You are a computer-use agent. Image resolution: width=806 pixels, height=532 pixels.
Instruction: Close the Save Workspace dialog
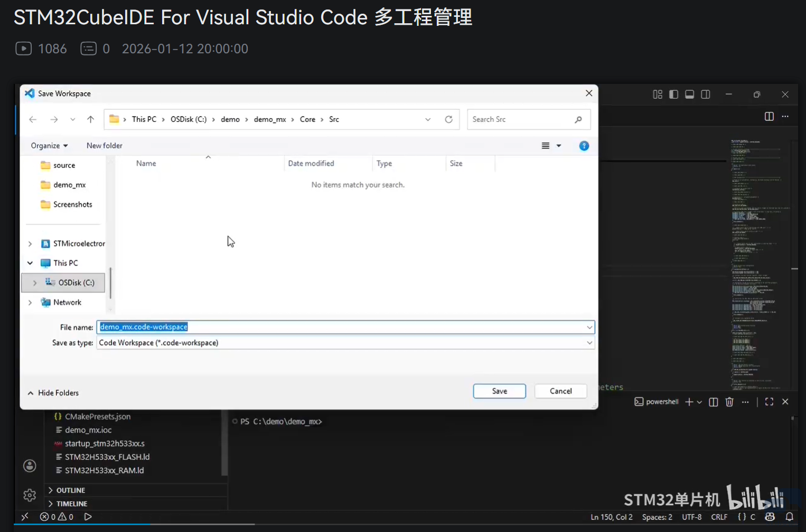(589, 93)
